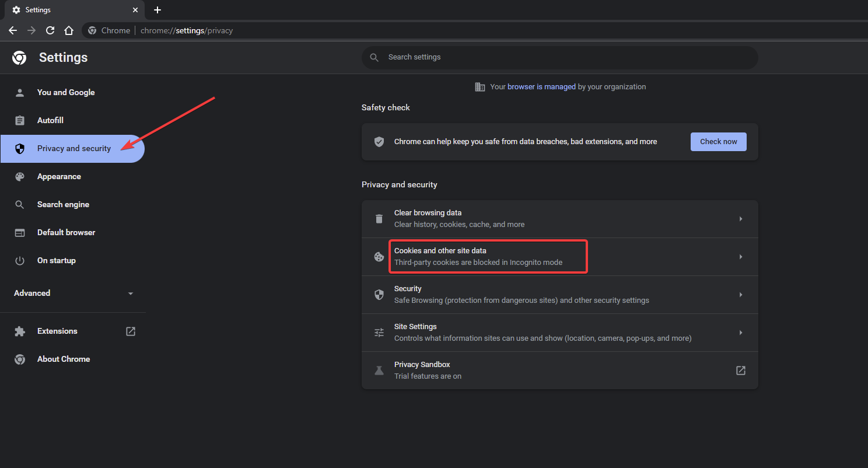Open the Security row chevron arrow
Image resolution: width=868 pixels, height=468 pixels.
[741, 295]
